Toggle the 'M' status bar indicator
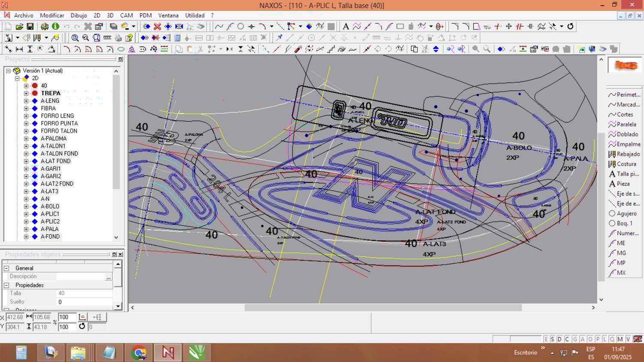The image size is (644, 362). pyautogui.click(x=620, y=339)
